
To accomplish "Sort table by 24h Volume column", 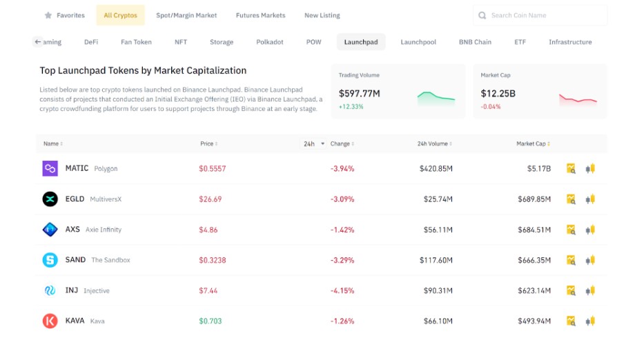I will coord(435,143).
